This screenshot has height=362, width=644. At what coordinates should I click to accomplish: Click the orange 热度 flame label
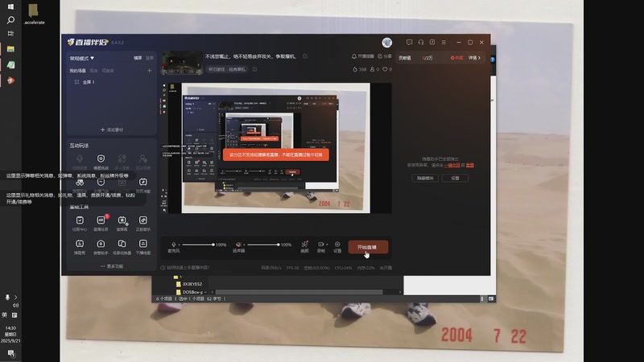456,58
